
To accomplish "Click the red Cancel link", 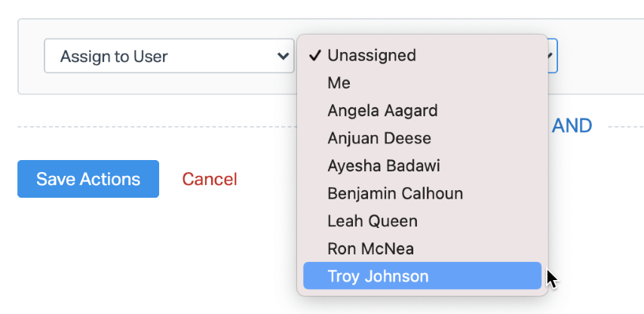I will point(210,180).
